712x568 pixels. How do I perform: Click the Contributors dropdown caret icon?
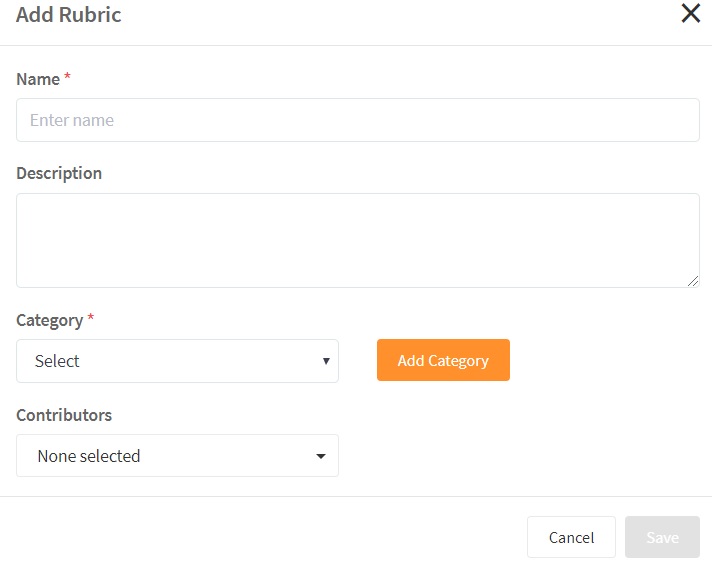(321, 456)
